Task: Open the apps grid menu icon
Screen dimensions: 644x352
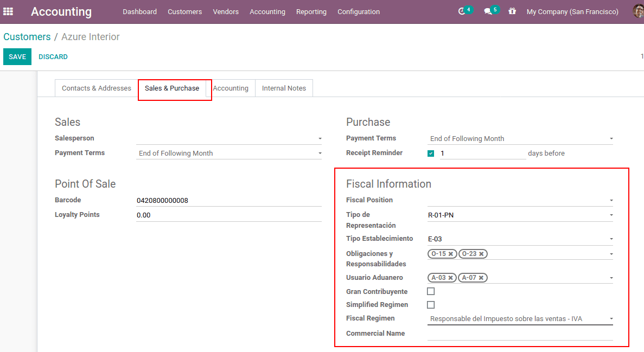Action: (8, 11)
